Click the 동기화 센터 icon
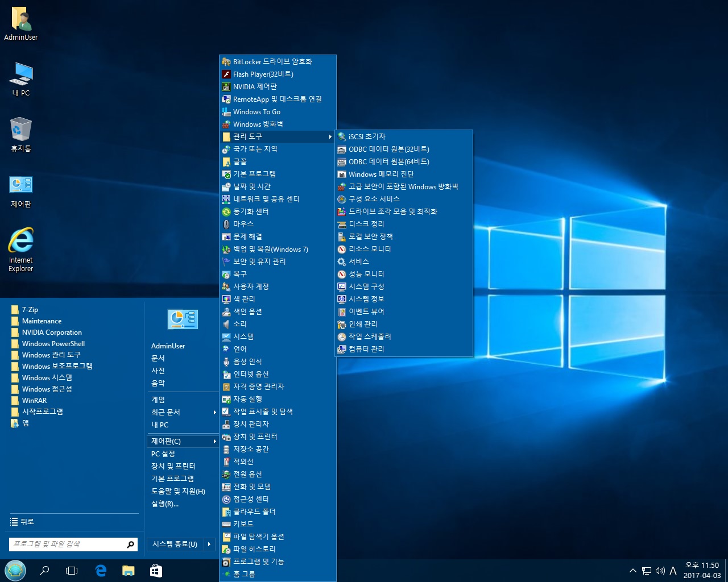728x582 pixels. tap(226, 211)
